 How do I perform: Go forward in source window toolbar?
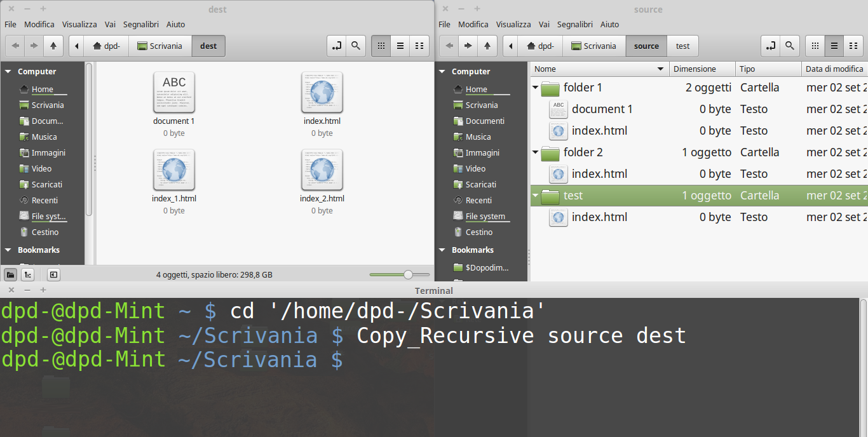pyautogui.click(x=468, y=46)
